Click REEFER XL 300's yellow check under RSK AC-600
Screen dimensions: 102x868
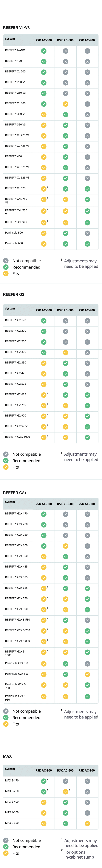click(65, 104)
